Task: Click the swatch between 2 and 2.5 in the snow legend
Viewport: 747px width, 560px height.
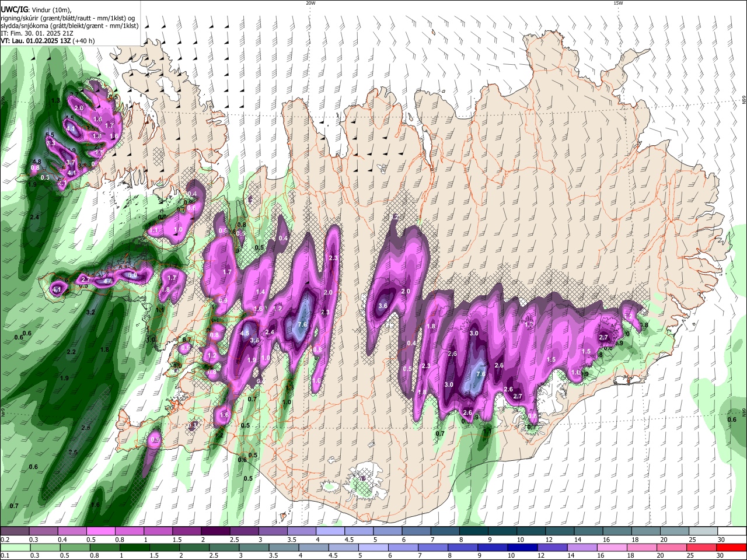Action: (215, 531)
